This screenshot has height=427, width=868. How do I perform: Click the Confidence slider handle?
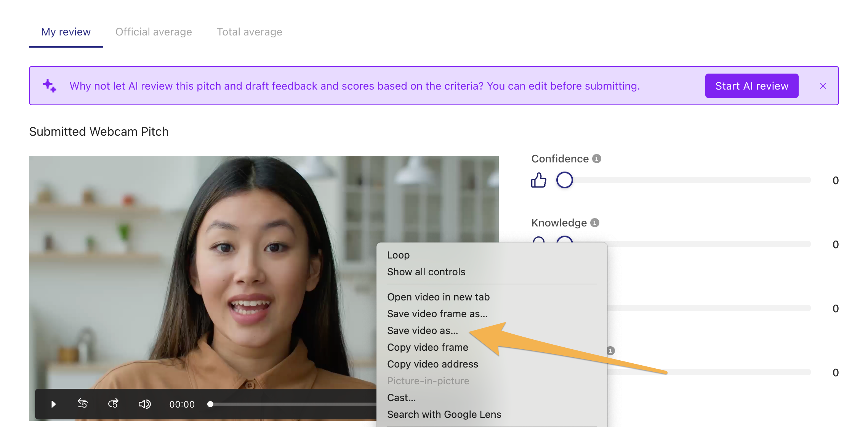[x=564, y=180]
